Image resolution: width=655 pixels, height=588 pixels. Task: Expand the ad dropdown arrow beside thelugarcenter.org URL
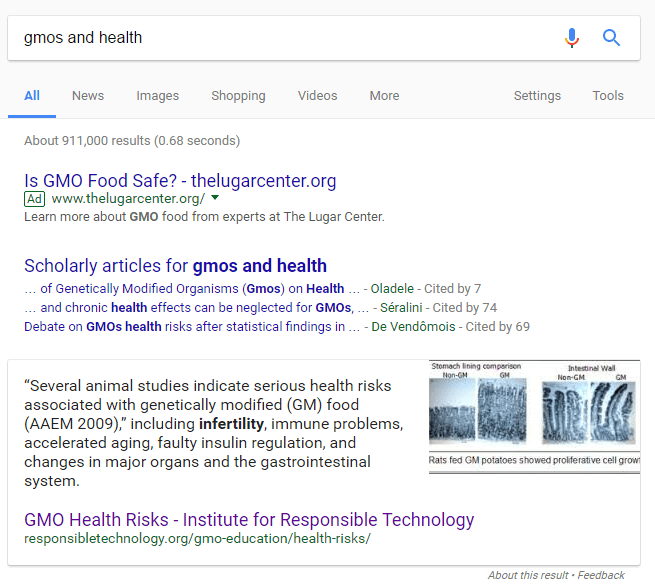215,198
